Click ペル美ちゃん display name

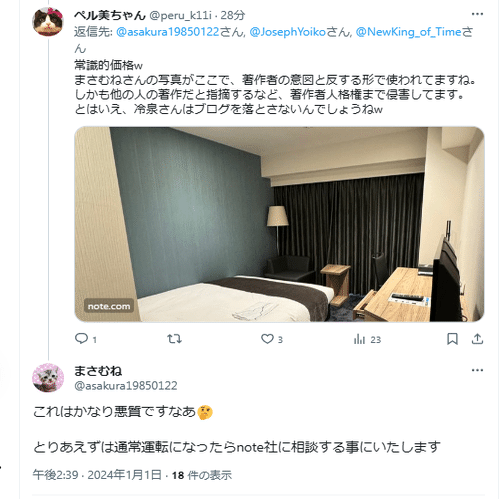(110, 15)
